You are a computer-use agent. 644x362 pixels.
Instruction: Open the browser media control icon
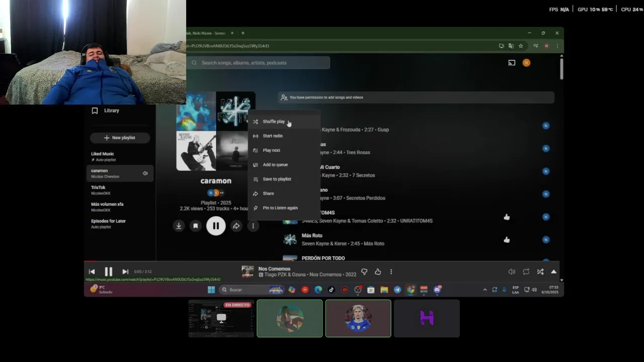[536, 46]
